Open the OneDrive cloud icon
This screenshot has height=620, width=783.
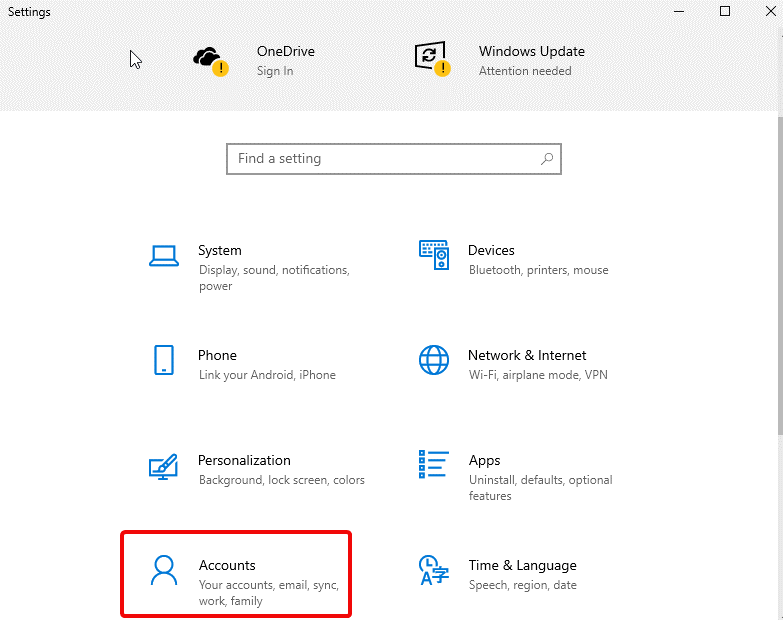coord(210,61)
